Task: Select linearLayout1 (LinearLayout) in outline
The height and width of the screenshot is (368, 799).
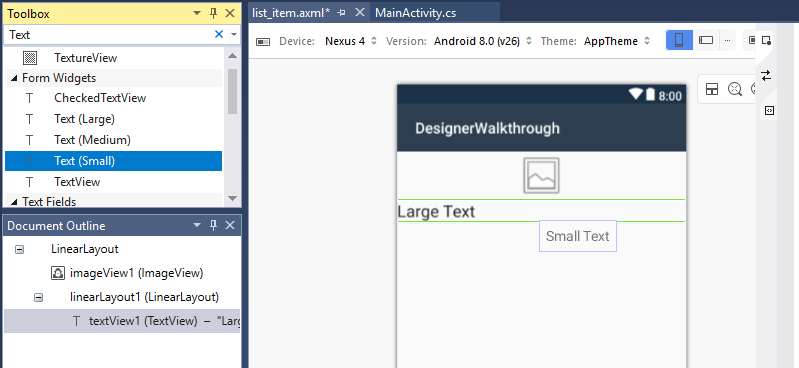Action: click(144, 297)
